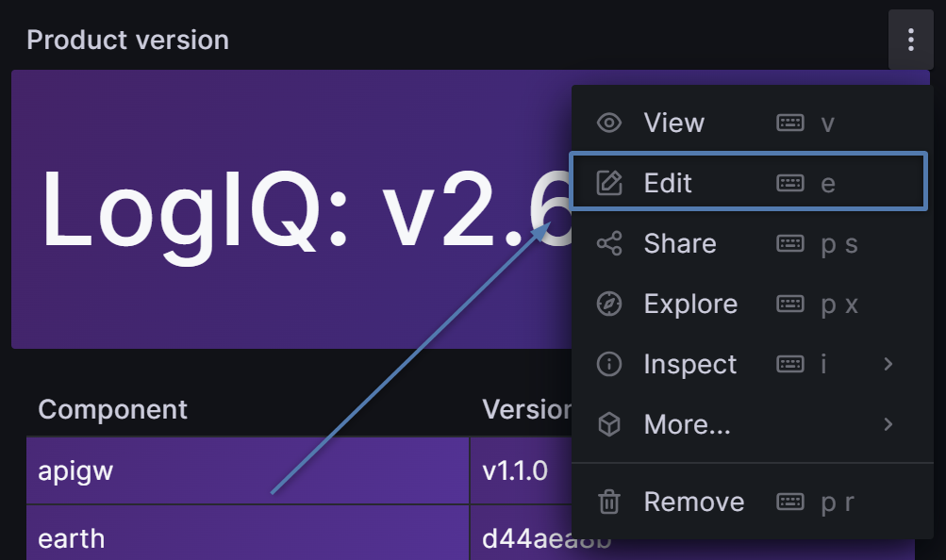The width and height of the screenshot is (946, 560).
Task: Select the Explore menu entry
Action: (690, 305)
